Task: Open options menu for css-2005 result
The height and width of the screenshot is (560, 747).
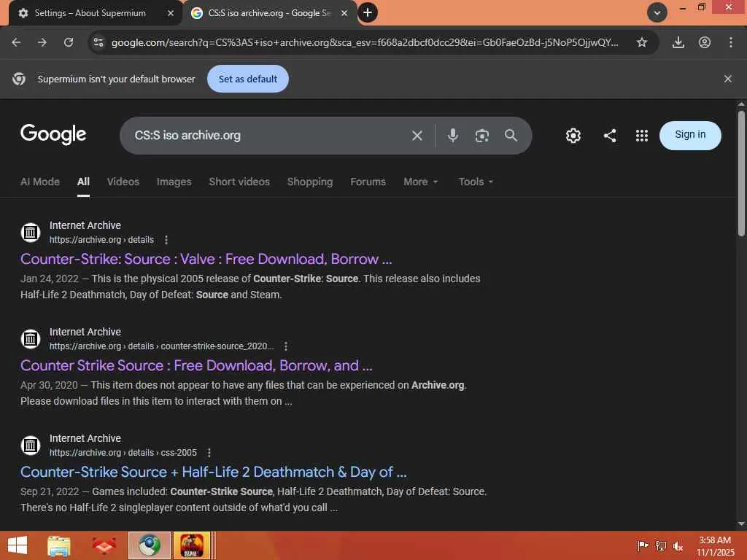Action: [209, 453]
